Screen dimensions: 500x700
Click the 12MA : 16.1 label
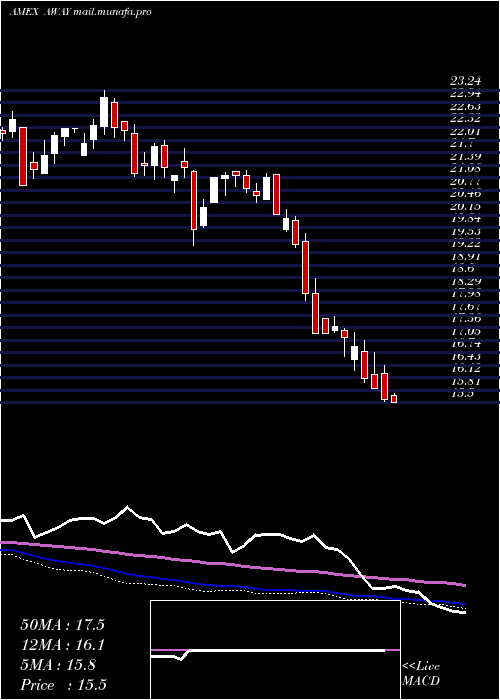[x=62, y=645]
